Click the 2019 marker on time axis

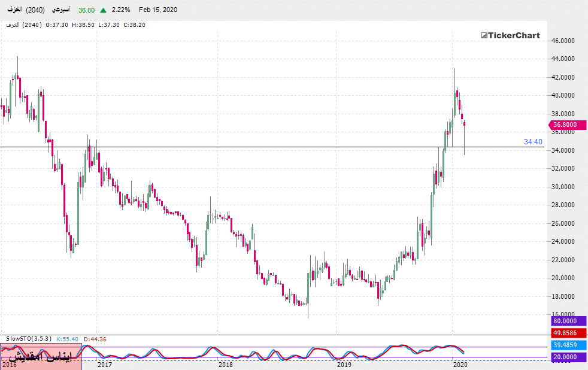click(344, 364)
